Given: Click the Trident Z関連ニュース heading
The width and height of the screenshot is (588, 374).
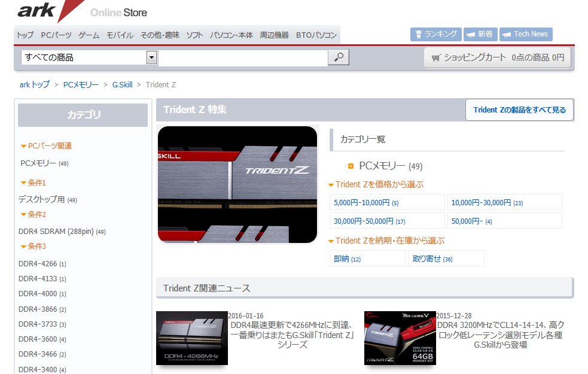Looking at the screenshot, I should click(x=206, y=288).
